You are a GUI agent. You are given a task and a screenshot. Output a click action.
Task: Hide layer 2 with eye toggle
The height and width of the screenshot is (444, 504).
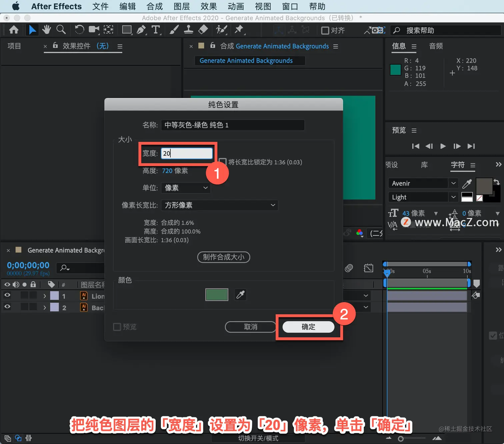pos(7,307)
